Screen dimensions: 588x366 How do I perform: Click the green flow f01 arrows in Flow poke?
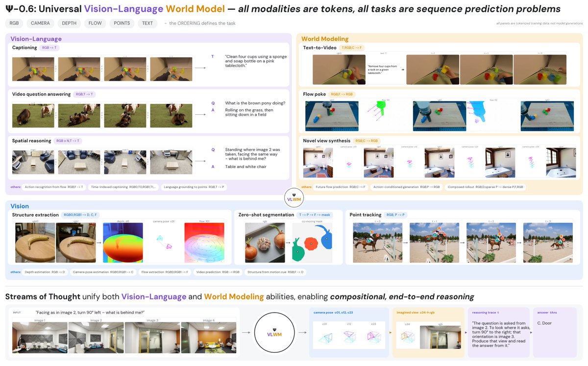tap(376, 112)
